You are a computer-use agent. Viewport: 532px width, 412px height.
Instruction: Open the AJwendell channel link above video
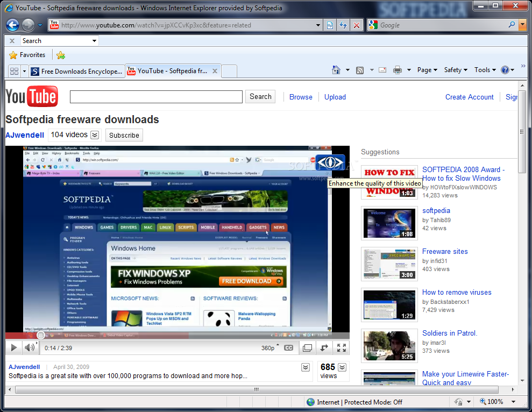pos(25,135)
